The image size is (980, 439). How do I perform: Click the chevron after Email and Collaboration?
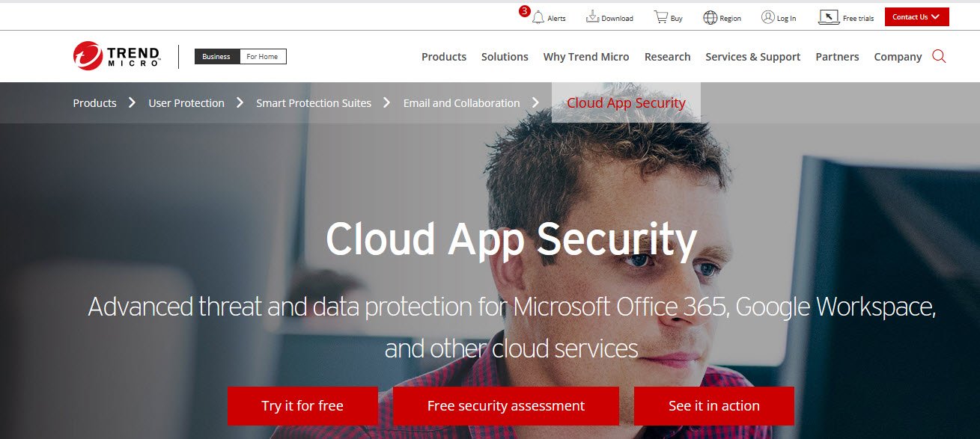[535, 102]
